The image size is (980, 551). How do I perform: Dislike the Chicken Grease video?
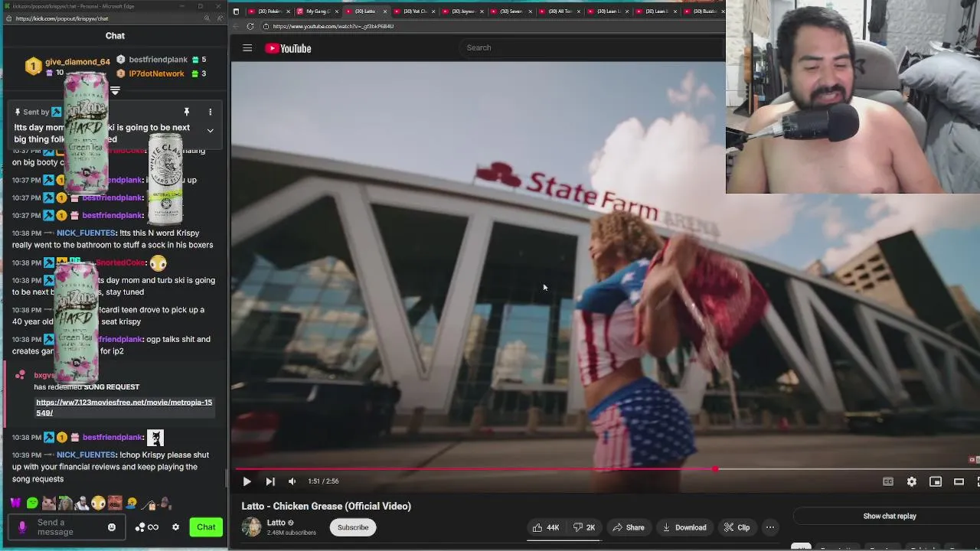click(x=585, y=527)
